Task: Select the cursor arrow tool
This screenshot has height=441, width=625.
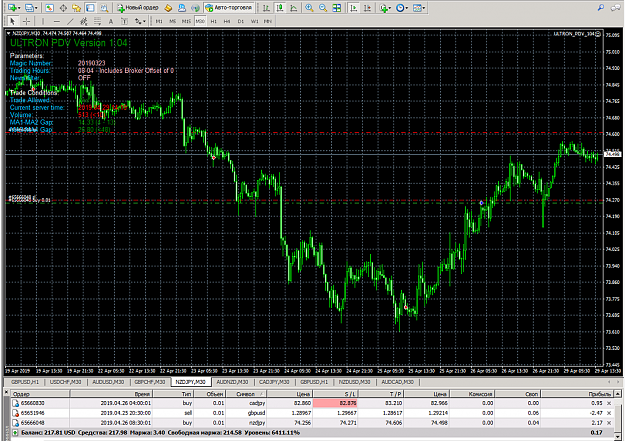Action: [x=12, y=21]
